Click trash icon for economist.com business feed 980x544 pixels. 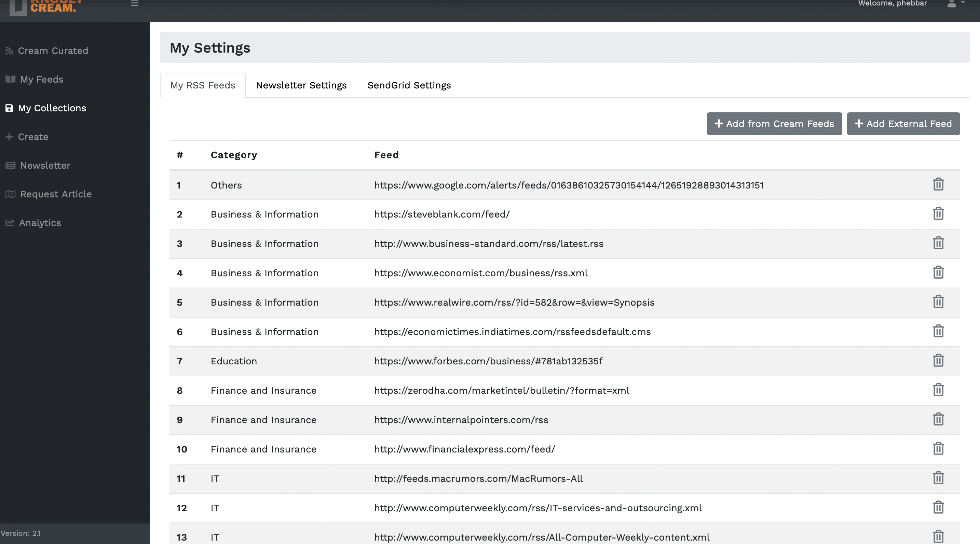[938, 273]
